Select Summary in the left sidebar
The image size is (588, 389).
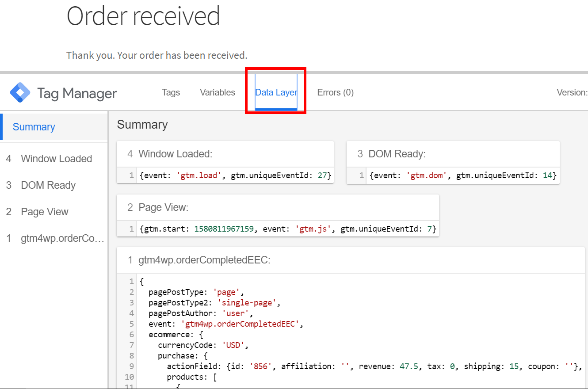coord(34,127)
